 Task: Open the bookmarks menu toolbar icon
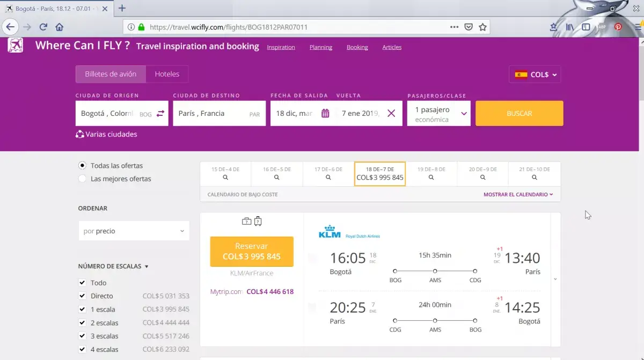click(553, 27)
